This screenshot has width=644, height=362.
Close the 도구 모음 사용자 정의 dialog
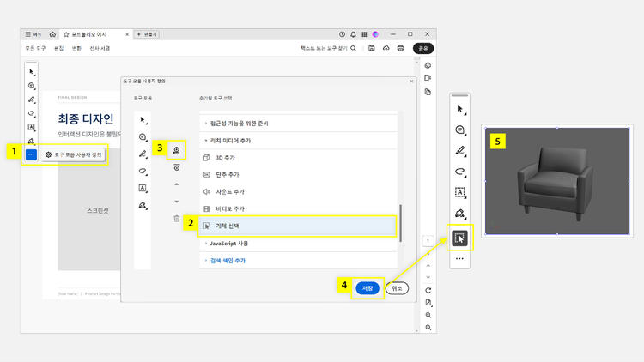tap(411, 81)
